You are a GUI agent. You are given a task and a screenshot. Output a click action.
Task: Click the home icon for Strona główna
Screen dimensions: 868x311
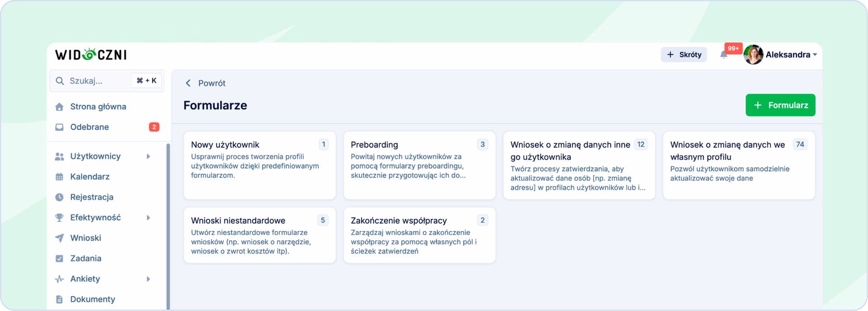coord(59,107)
